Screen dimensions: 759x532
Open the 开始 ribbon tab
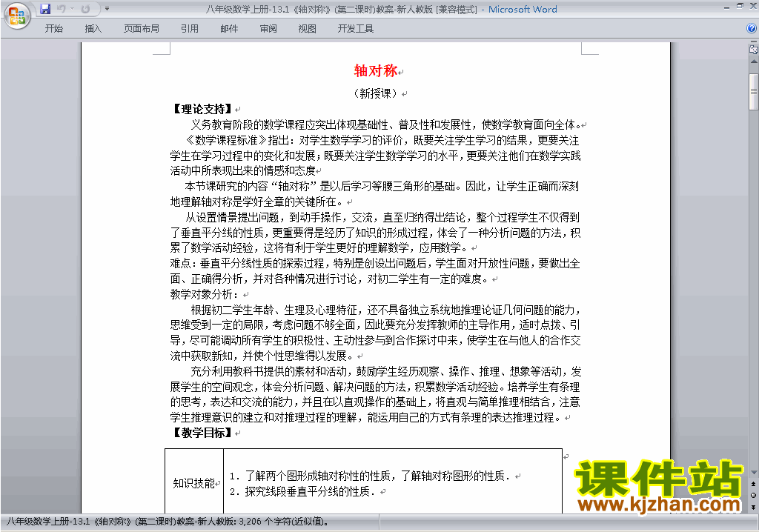(x=53, y=29)
